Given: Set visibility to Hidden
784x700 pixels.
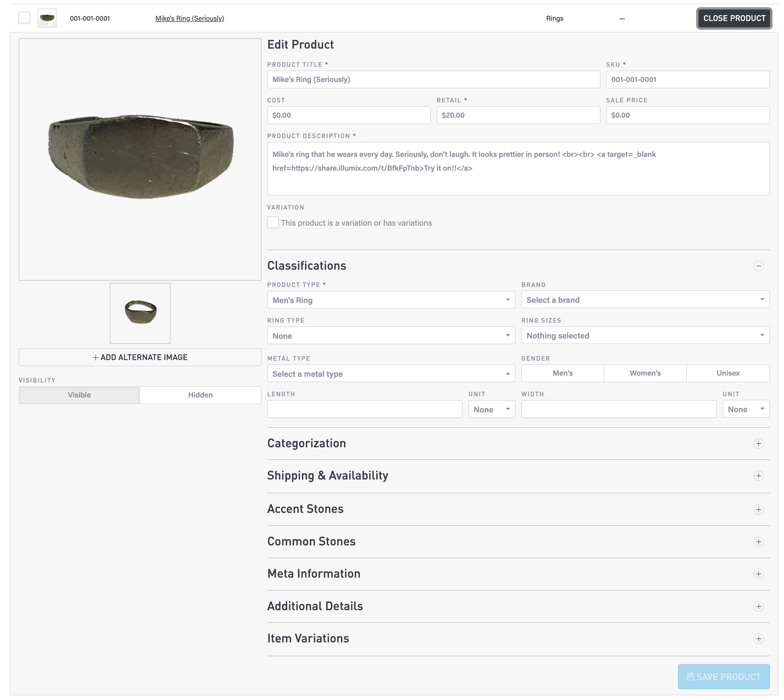Looking at the screenshot, I should tap(200, 395).
